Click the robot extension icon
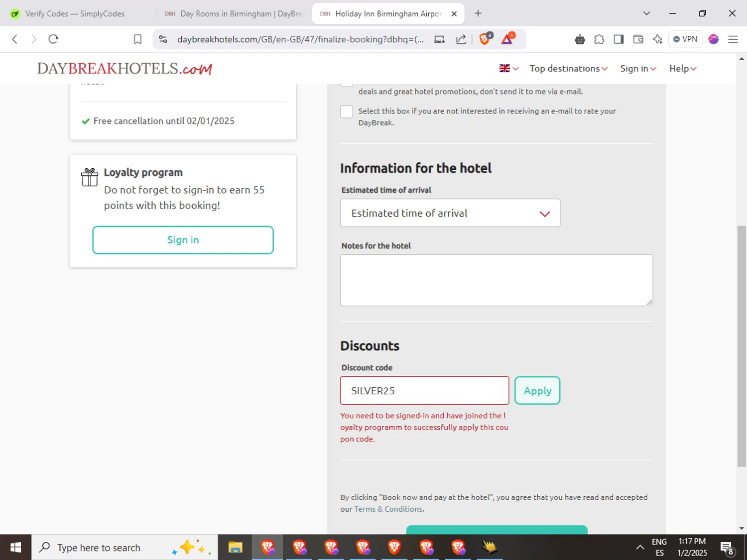 point(580,39)
